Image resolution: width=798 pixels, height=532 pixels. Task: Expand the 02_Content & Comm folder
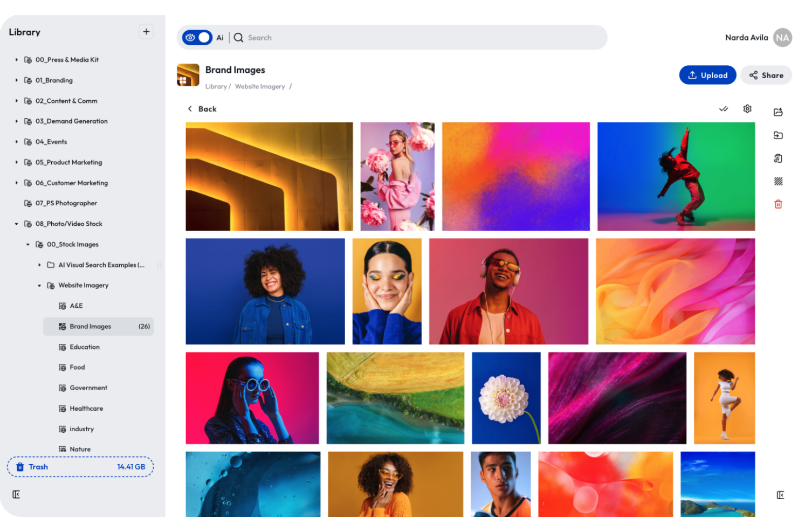click(16, 101)
